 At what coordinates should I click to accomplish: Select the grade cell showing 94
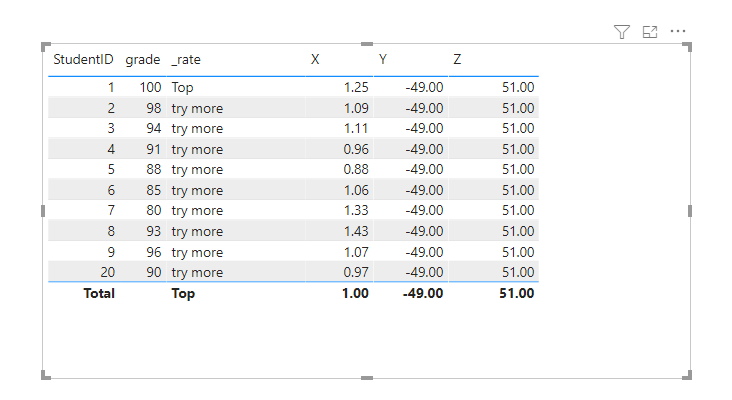point(154,128)
